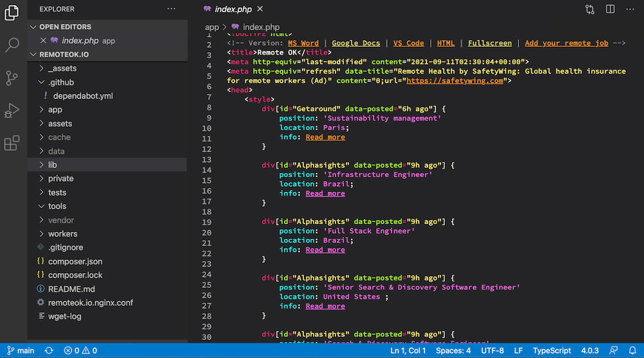Click the synchronize changes icon
The image size is (644, 358).
point(48,351)
